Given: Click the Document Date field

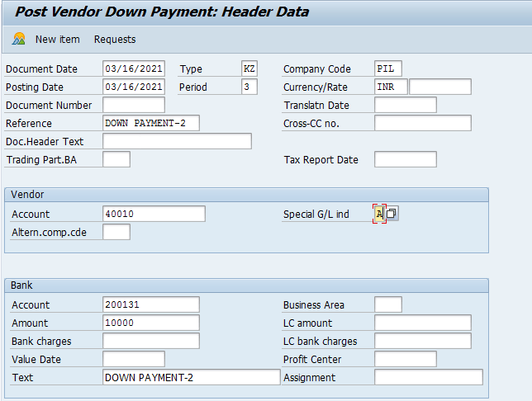Looking at the screenshot, I should click(134, 68).
